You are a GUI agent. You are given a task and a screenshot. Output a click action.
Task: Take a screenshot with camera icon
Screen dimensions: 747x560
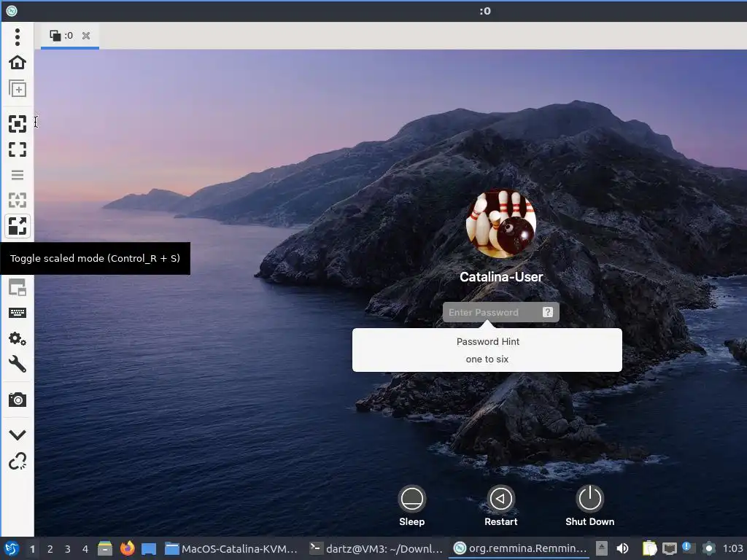click(18, 400)
